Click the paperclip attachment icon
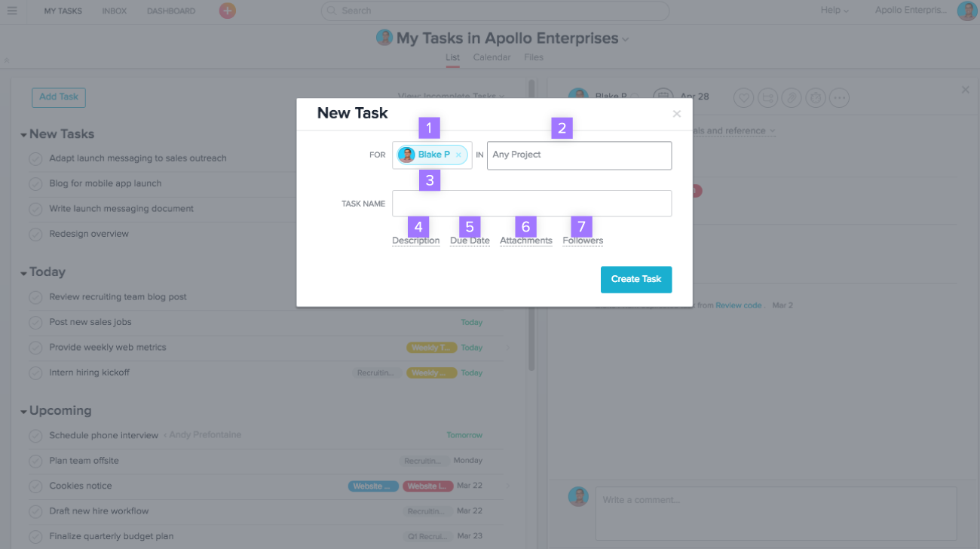980x549 pixels. tap(791, 97)
